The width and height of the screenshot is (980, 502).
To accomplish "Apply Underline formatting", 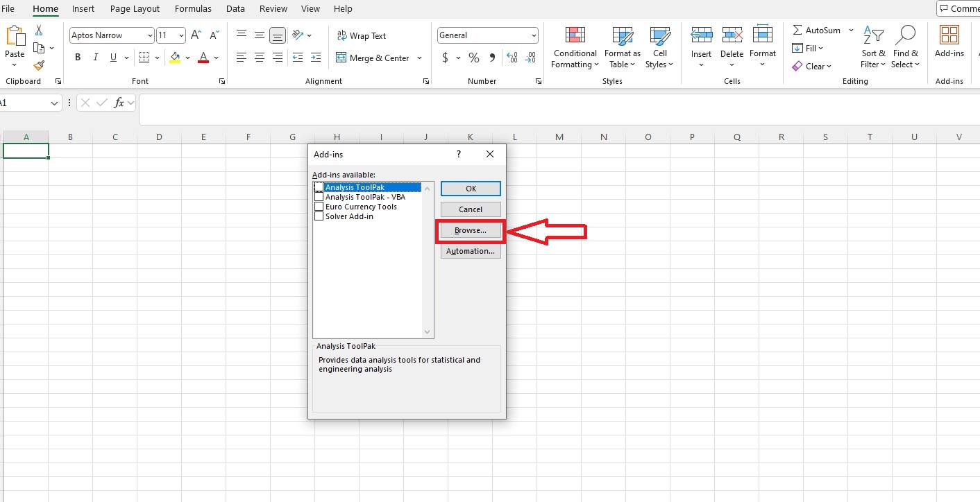I will [114, 58].
